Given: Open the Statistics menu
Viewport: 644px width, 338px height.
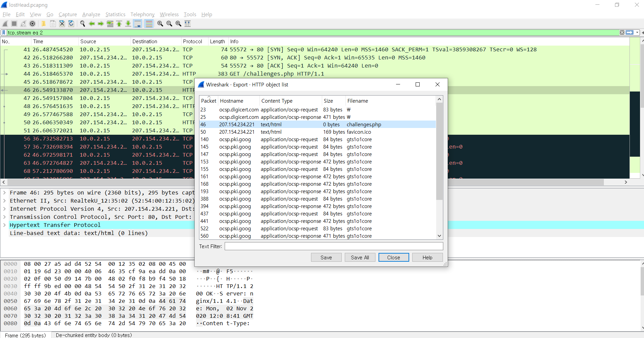Looking at the screenshot, I should click(115, 15).
